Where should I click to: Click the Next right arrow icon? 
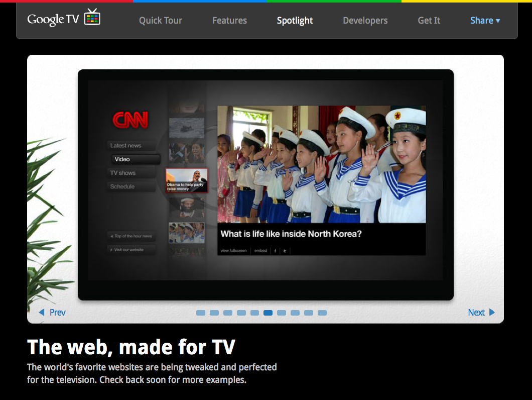(x=492, y=313)
